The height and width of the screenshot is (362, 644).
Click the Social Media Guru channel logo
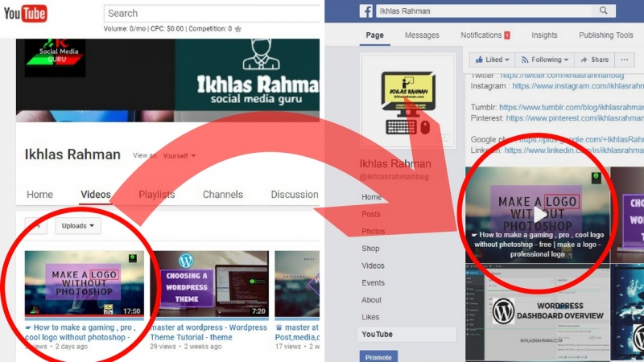[x=55, y=57]
